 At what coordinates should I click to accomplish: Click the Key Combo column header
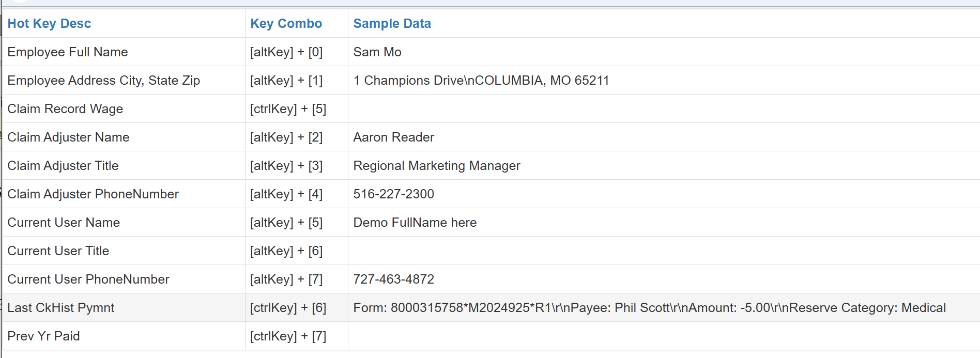286,24
